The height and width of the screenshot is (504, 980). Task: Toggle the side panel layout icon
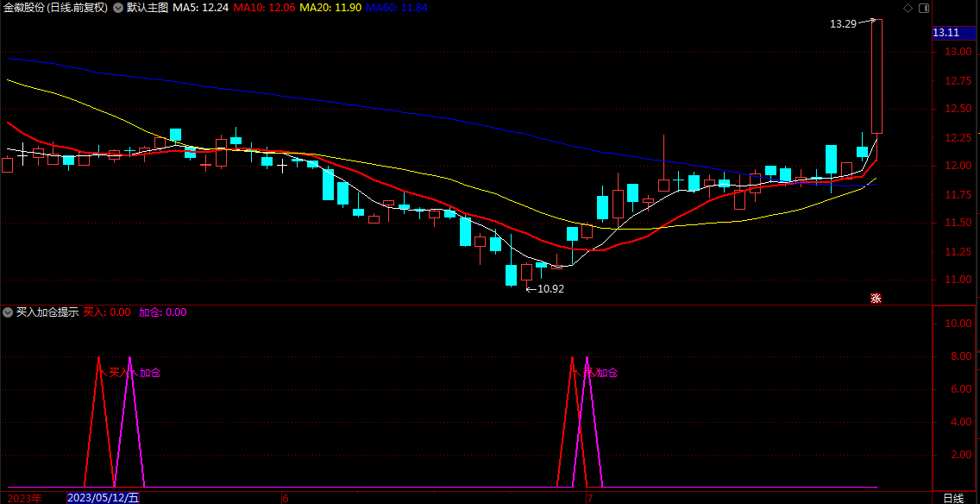pos(924,8)
